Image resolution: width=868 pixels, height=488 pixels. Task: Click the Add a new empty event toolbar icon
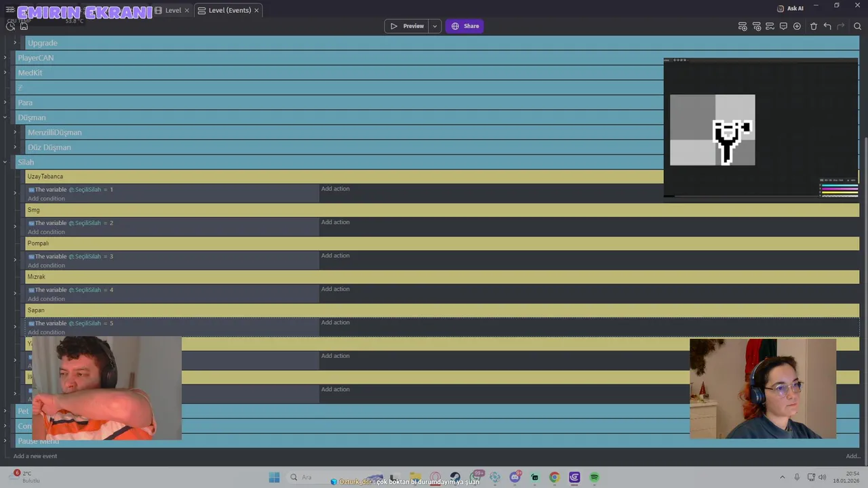[743, 26]
